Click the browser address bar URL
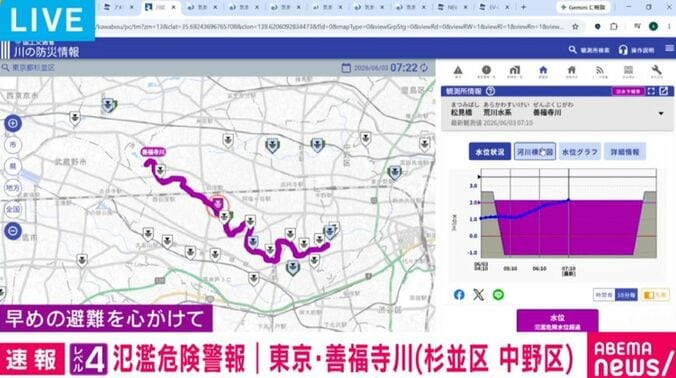The height and width of the screenshot is (378, 676). (x=330, y=27)
